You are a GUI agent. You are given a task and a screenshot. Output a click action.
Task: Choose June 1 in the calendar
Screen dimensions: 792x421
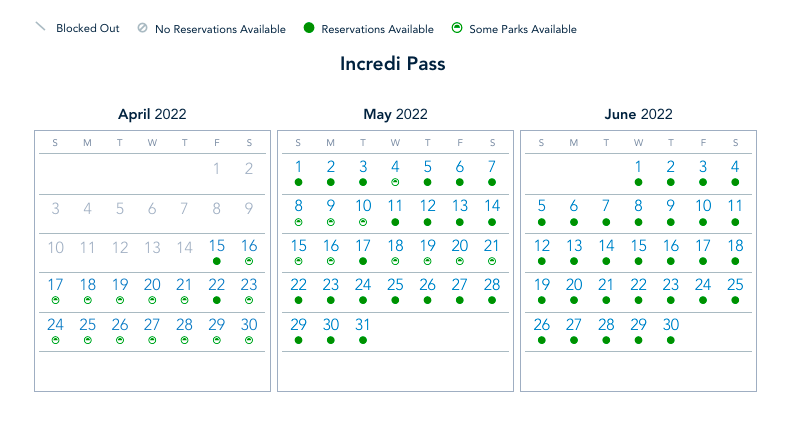pyautogui.click(x=638, y=167)
